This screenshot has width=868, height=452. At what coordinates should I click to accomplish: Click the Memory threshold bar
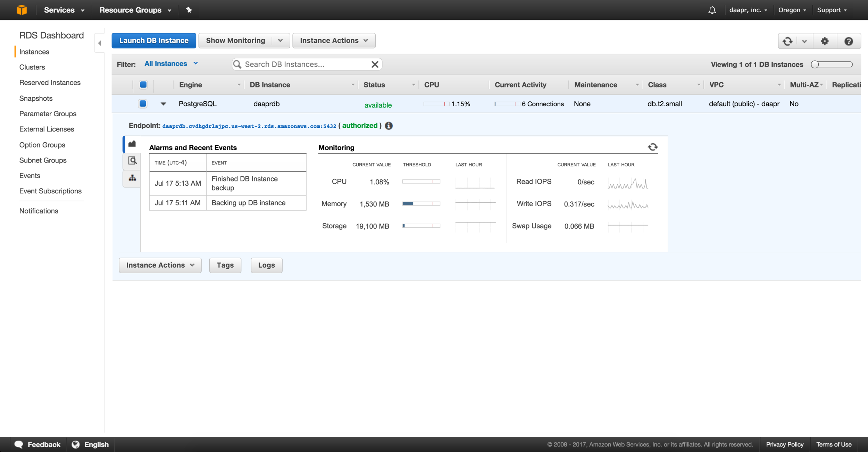click(x=421, y=204)
